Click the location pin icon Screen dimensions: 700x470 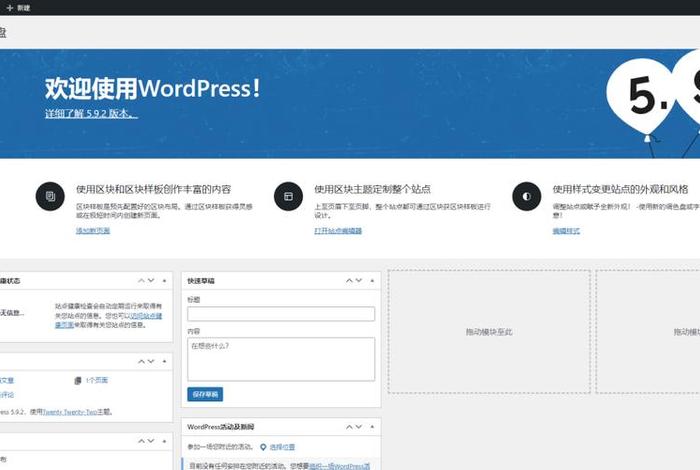coord(263,447)
